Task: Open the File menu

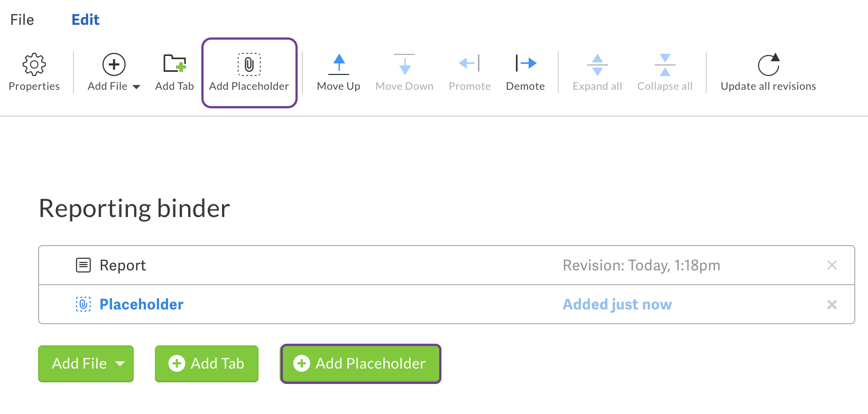Action: click(x=21, y=19)
